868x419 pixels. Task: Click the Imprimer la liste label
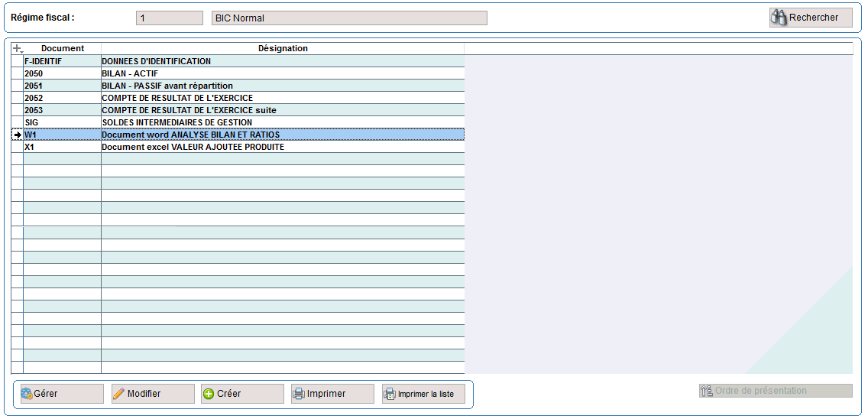[x=426, y=395]
